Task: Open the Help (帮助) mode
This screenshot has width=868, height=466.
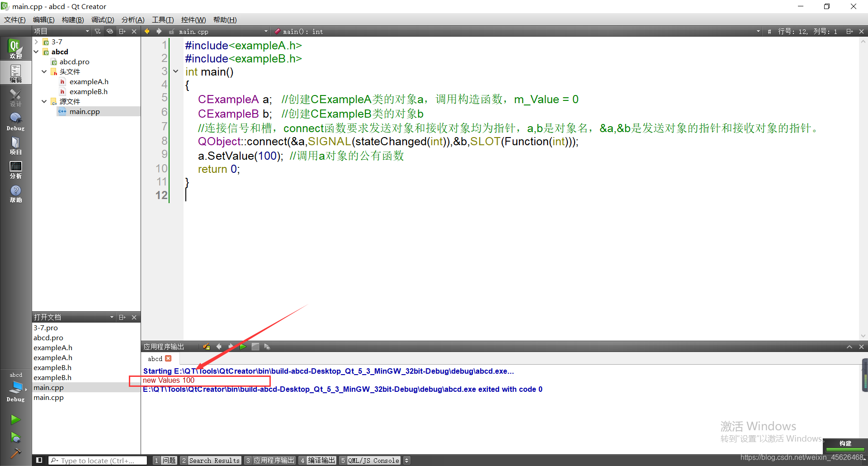Action: coord(15,194)
